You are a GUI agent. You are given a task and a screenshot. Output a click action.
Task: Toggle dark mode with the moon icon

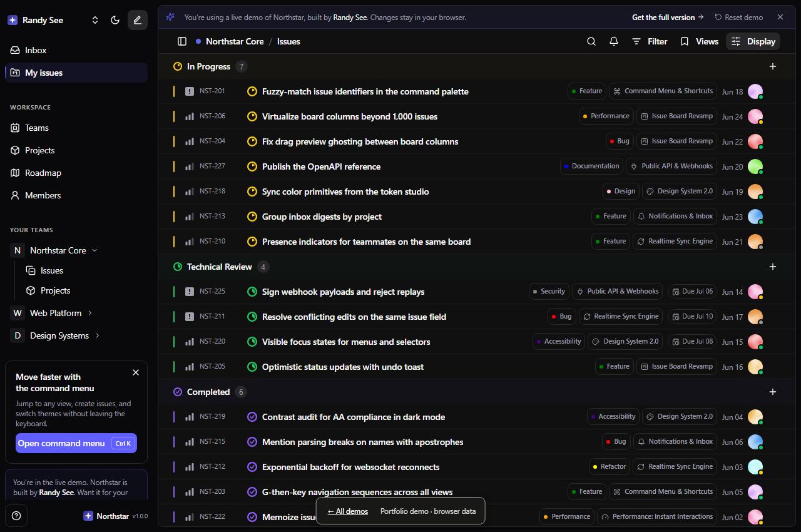click(115, 20)
